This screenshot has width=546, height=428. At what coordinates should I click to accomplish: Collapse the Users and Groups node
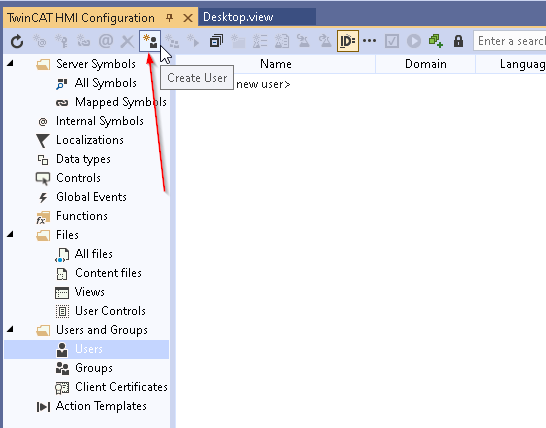10,329
